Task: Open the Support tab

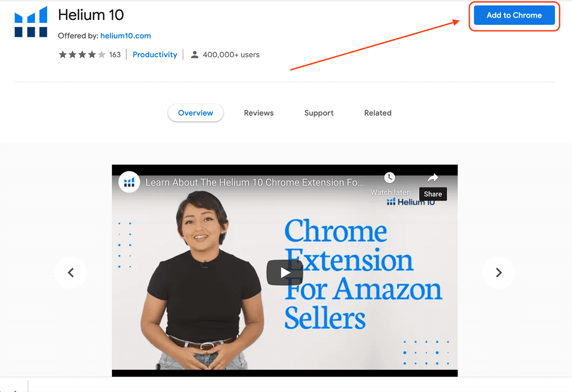Action: 319,113
